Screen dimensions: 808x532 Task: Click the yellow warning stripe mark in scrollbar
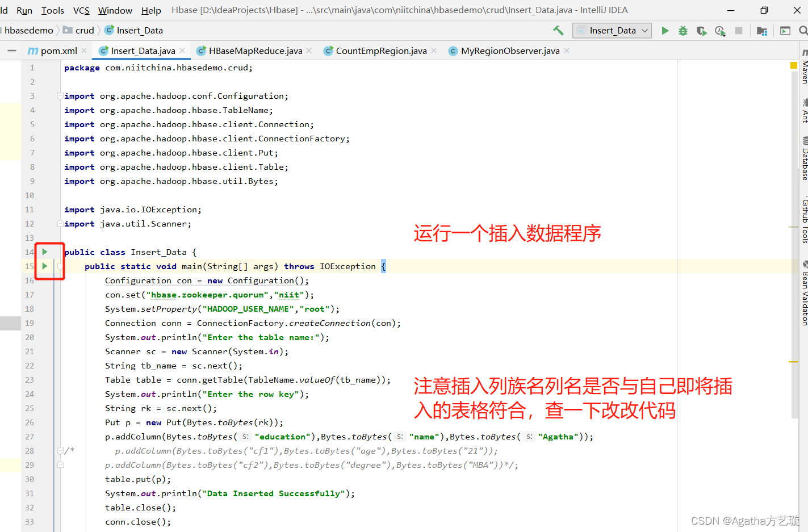pos(794,362)
